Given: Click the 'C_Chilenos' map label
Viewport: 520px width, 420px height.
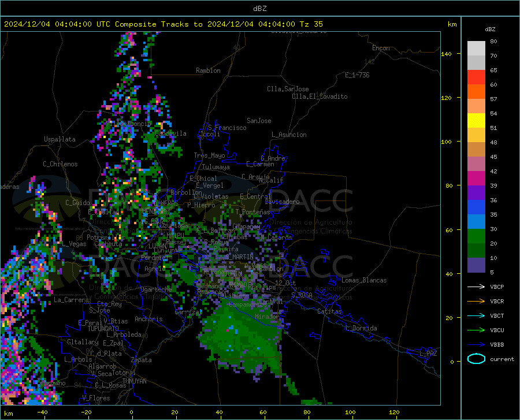Looking at the screenshot, I should 60,164.
